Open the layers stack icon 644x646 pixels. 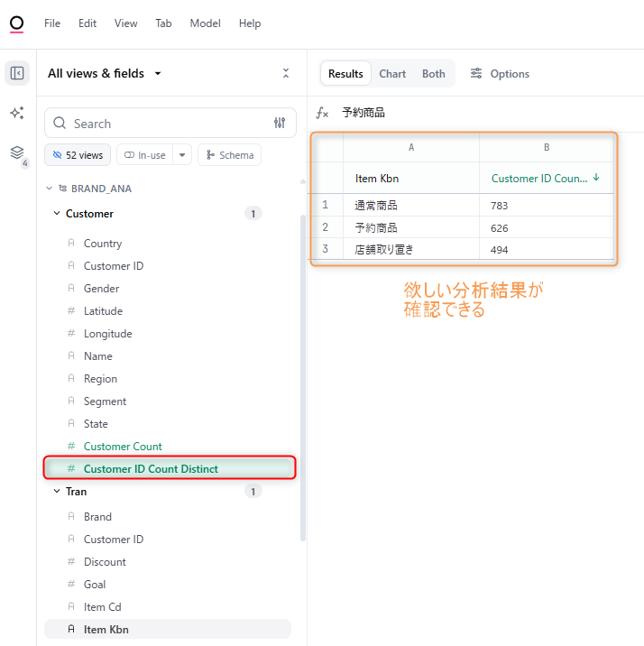point(17,152)
